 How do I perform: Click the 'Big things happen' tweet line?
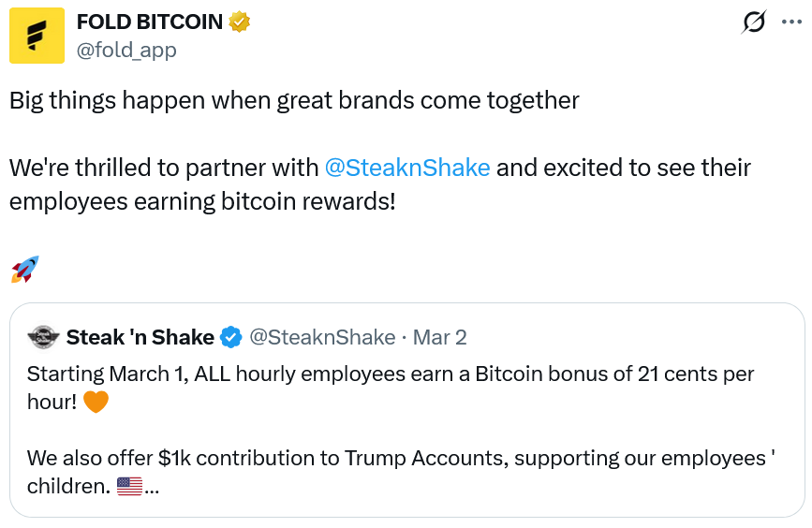[294, 100]
